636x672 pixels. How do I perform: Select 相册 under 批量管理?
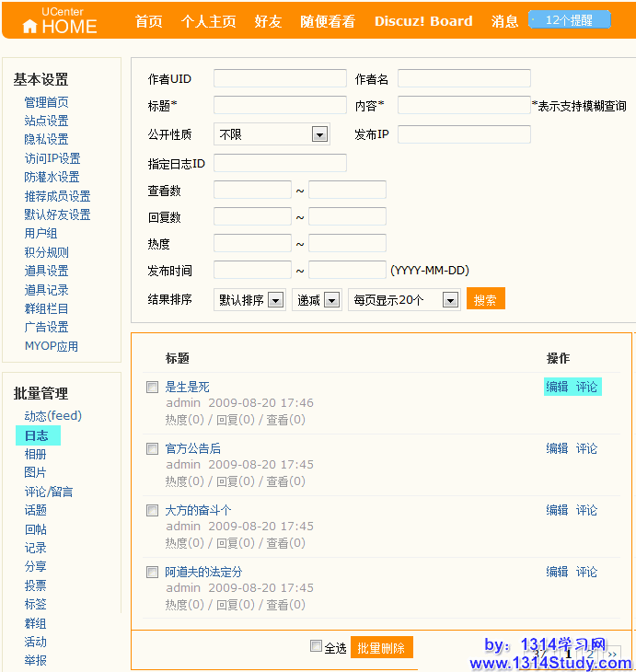tap(36, 454)
